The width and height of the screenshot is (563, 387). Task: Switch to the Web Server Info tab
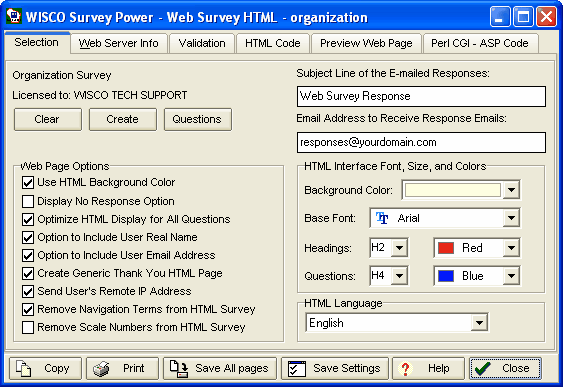(119, 43)
